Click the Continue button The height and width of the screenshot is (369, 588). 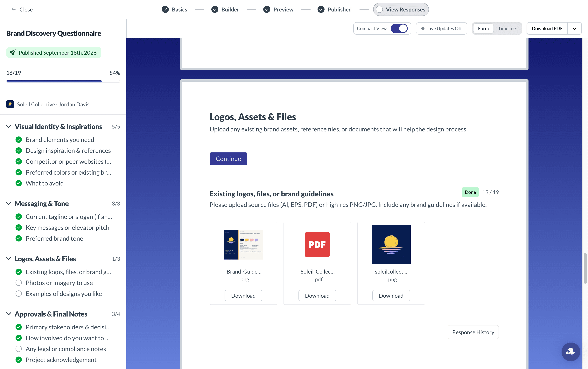pos(228,159)
